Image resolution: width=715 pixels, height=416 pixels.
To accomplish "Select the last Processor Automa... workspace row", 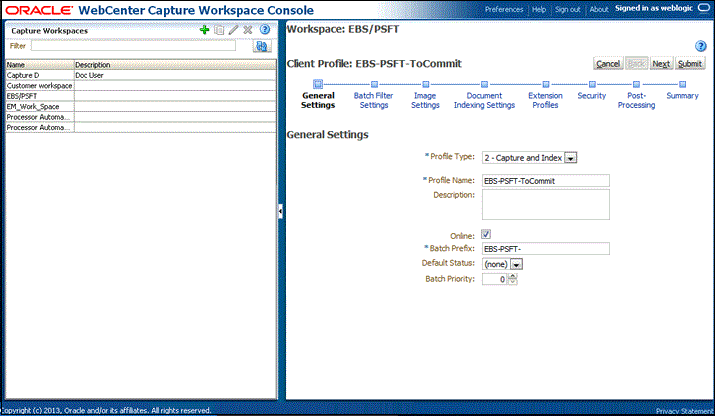I will pyautogui.click(x=140, y=128).
